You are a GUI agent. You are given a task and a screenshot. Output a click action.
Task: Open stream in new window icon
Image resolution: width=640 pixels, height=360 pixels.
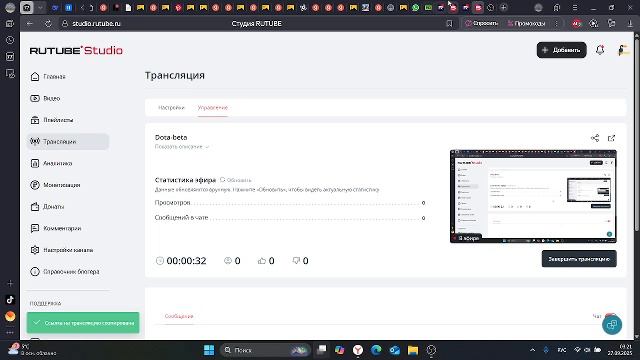[611, 138]
